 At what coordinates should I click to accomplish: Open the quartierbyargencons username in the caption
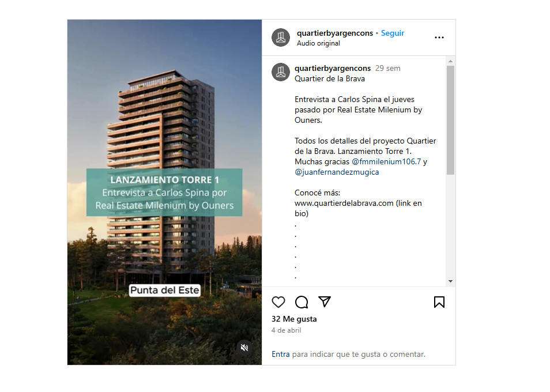pos(333,68)
